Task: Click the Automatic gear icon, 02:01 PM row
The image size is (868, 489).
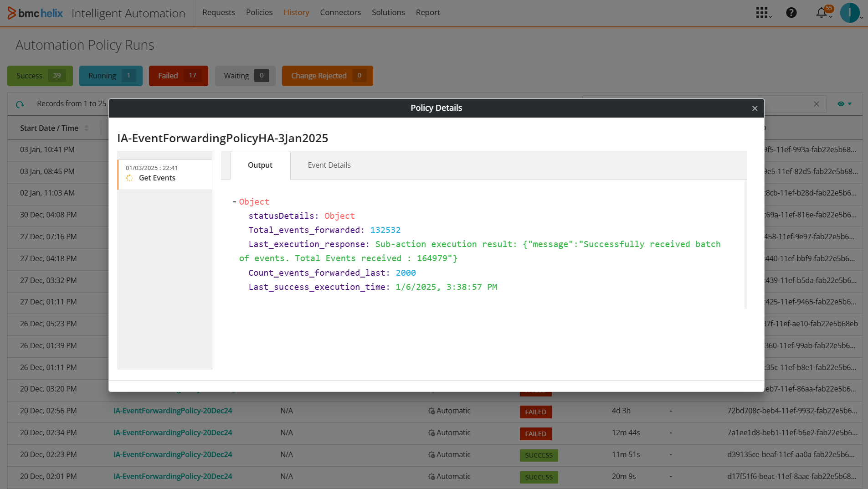Action: coord(431,477)
